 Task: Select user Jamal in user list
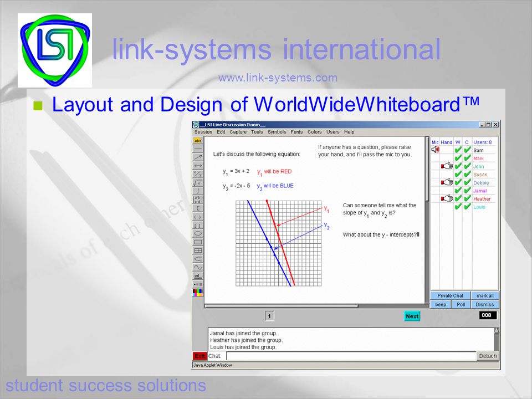(x=480, y=191)
